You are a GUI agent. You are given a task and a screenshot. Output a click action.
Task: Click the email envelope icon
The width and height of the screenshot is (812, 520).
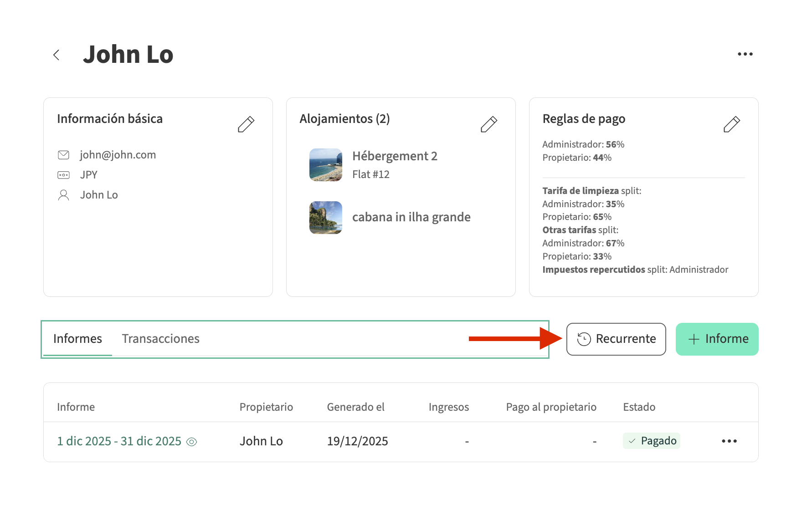(x=64, y=155)
